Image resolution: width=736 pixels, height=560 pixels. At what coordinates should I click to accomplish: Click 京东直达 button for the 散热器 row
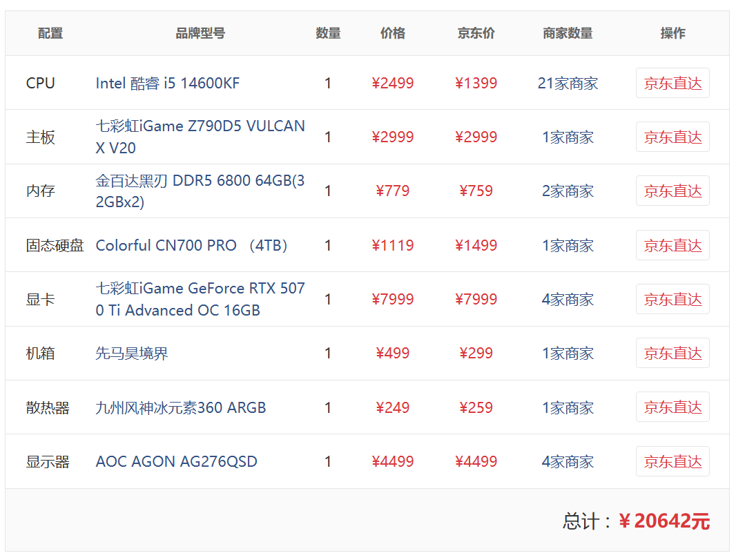[x=672, y=407]
